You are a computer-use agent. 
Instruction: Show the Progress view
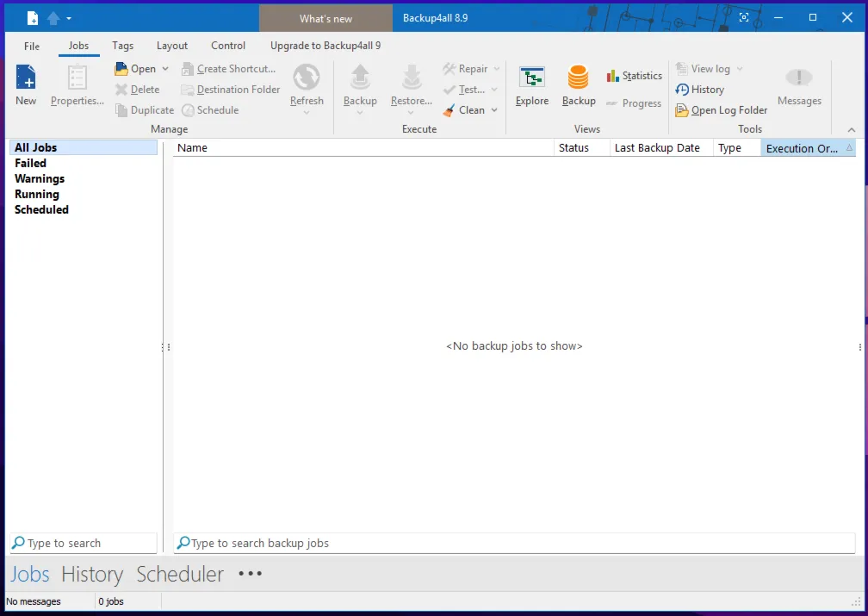click(x=634, y=103)
